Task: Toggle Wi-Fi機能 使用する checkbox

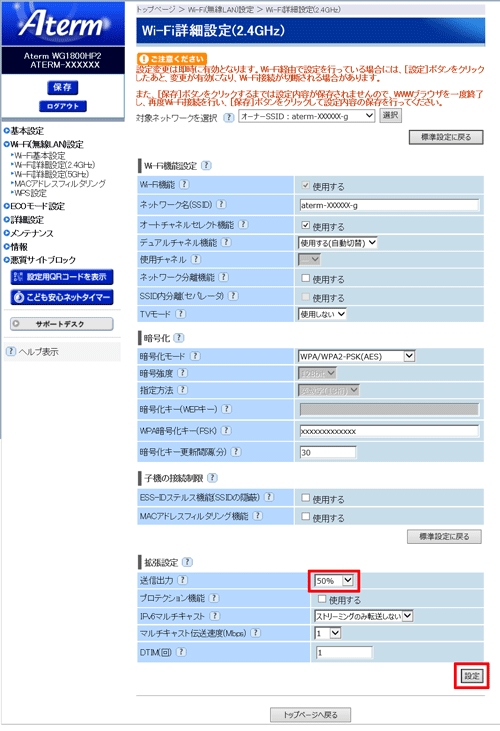Action: point(305,185)
